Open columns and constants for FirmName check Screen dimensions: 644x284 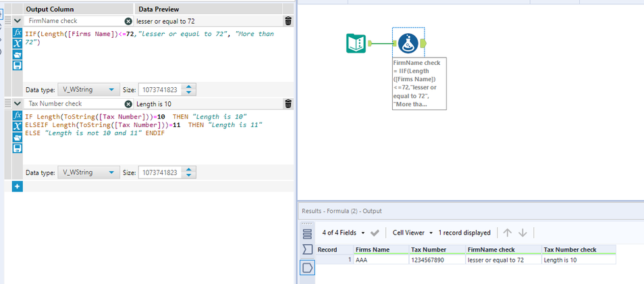[18, 44]
